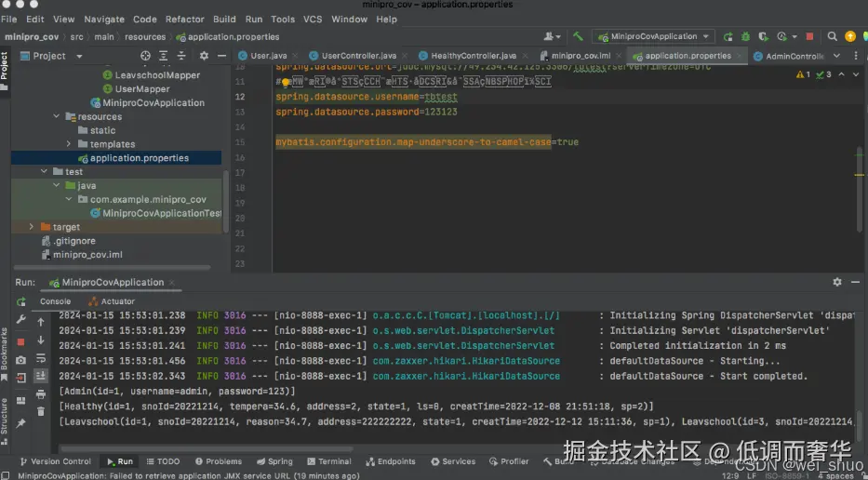Expand the target folder
Image resolution: width=868 pixels, height=480 pixels.
(x=32, y=227)
